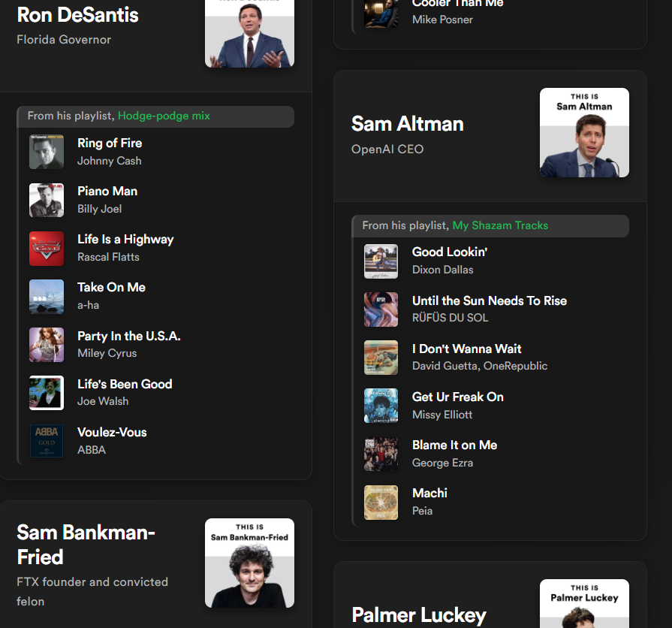The height and width of the screenshot is (628, 672).
Task: Open the ABBA Gold album cover
Action: point(47,441)
